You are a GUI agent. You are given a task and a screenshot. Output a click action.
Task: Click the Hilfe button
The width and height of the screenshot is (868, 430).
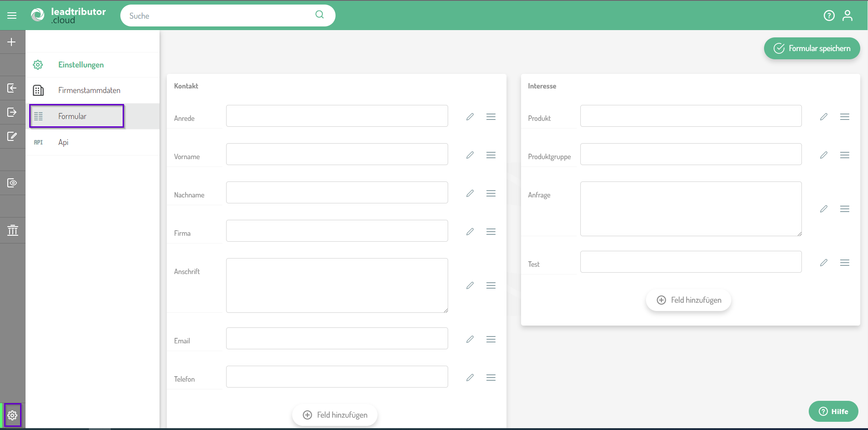coord(833,411)
